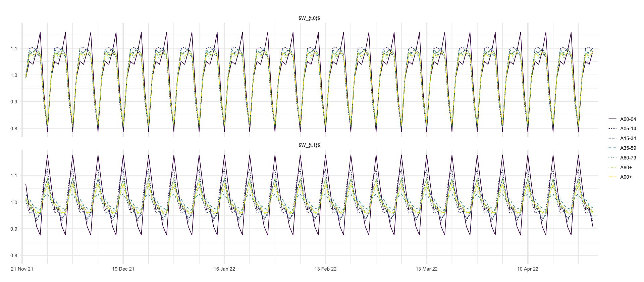Viewport: 644px width, 282px height.
Task: Click the A35-59 legend line swatch
Action: pyautogui.click(x=612, y=148)
